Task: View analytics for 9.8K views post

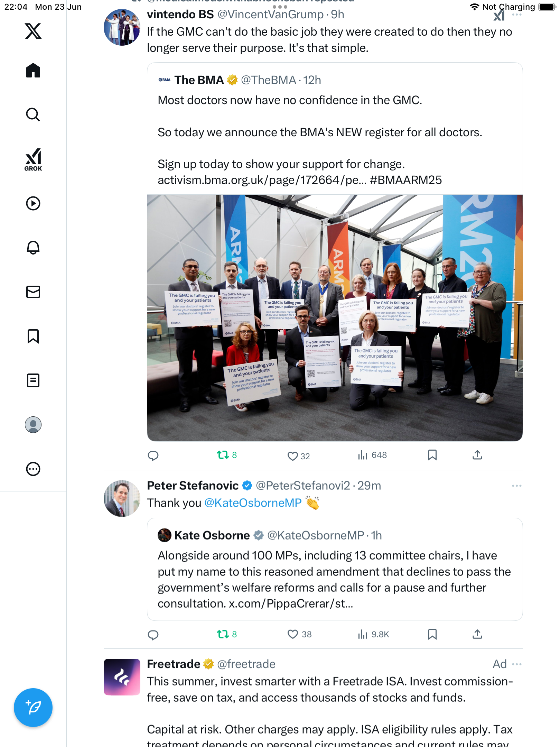Action: pos(373,634)
